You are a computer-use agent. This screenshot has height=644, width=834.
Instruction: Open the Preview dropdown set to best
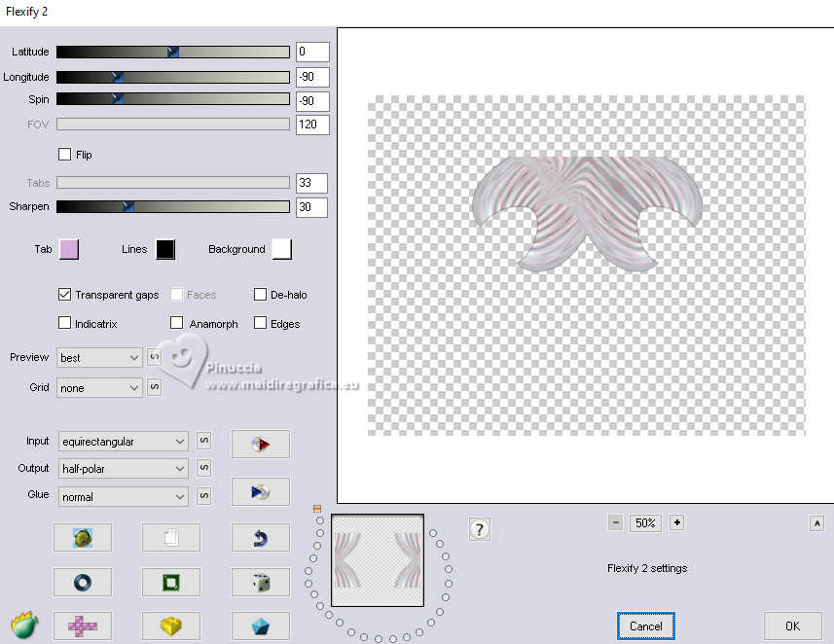click(x=99, y=358)
